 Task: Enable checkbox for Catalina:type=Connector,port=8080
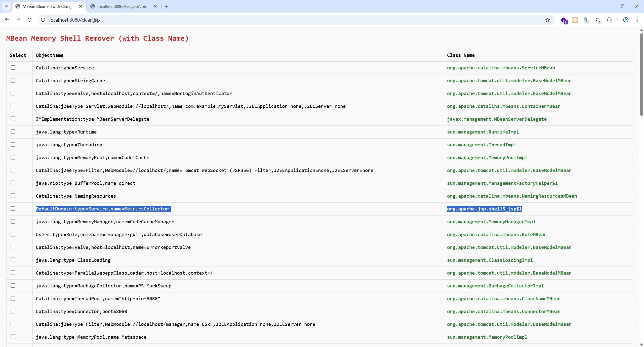[13, 311]
